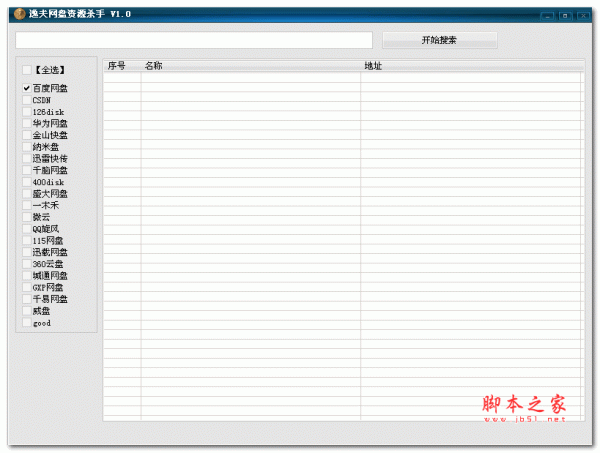Tick the 盛大网盘 checkbox
Screen dimensions: 600x453
pyautogui.click(x=26, y=194)
